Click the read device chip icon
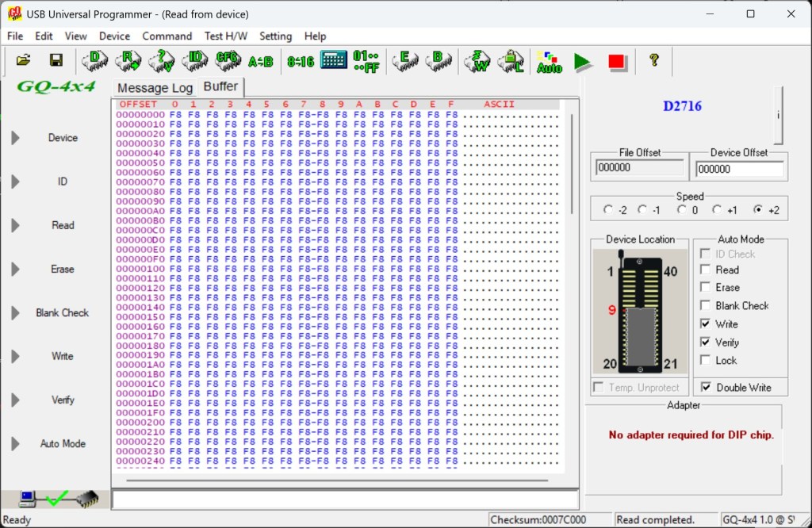The image size is (812, 528). tap(128, 60)
